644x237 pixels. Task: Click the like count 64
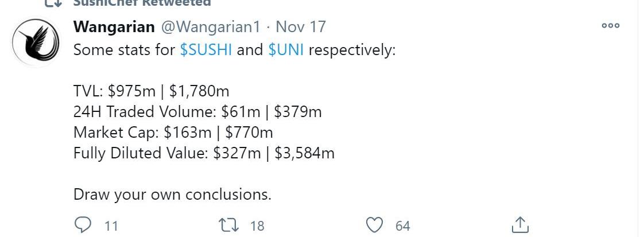coord(403,226)
